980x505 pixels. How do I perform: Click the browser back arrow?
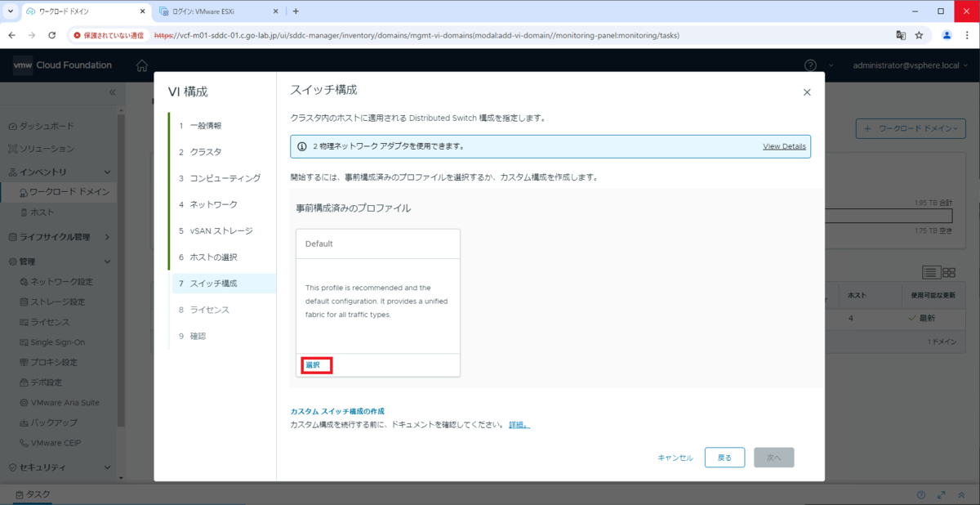pos(11,35)
